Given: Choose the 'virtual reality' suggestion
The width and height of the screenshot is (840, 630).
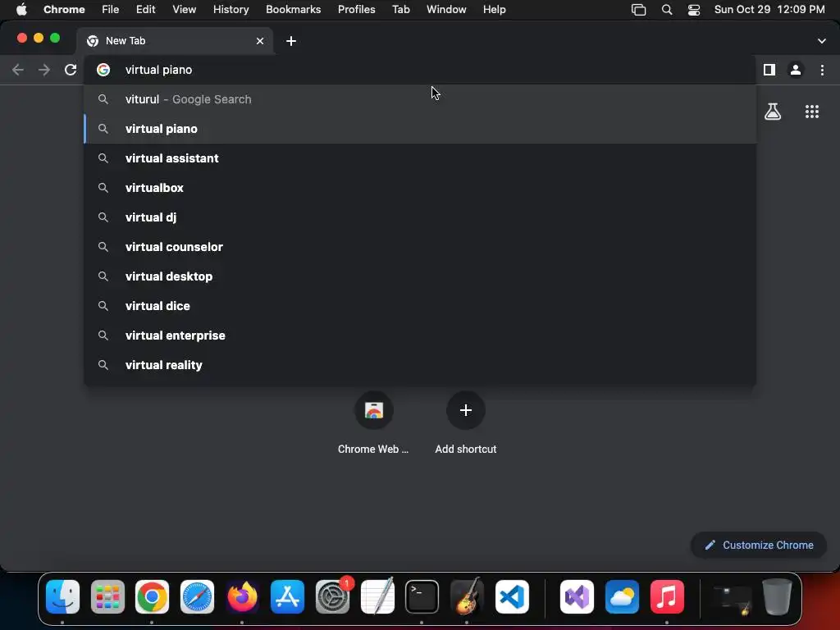Looking at the screenshot, I should pos(420,364).
